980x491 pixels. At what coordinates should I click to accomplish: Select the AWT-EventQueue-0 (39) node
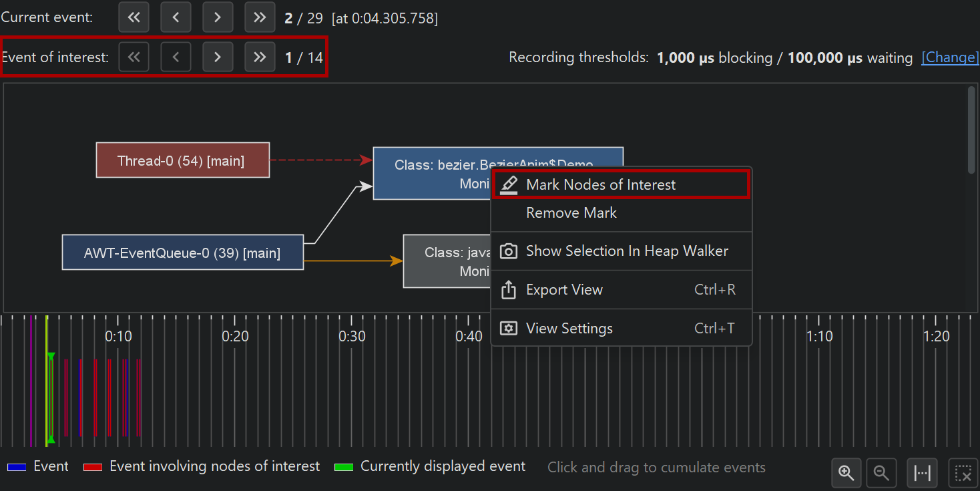(x=182, y=253)
